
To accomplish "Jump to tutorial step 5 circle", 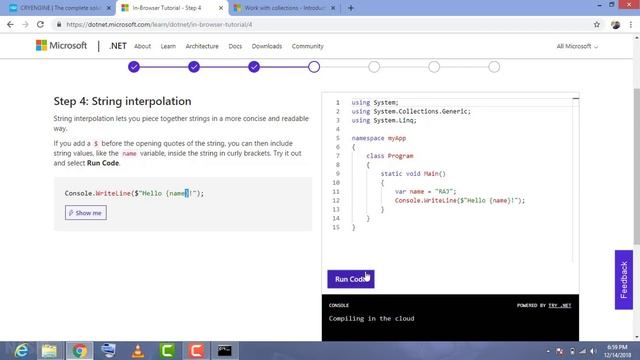I will (x=374, y=67).
